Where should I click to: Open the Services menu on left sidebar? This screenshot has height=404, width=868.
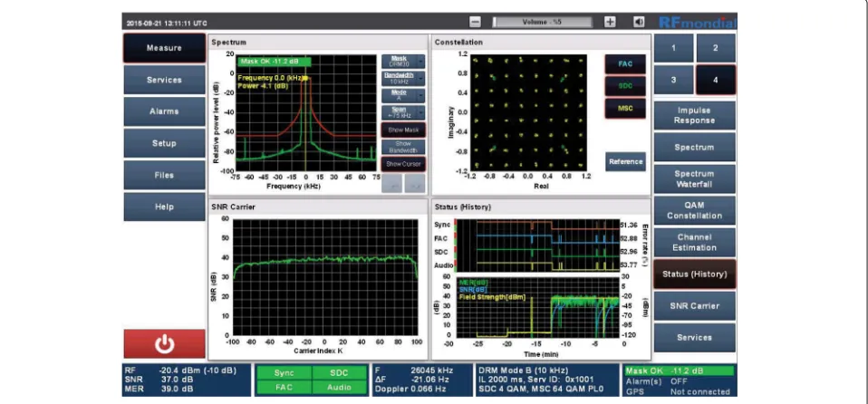(164, 80)
